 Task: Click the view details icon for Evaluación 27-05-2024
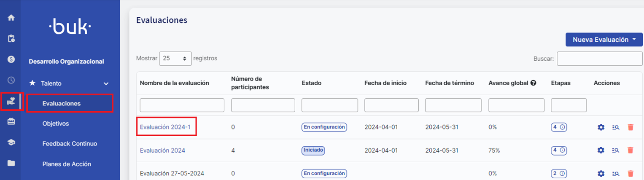[615, 173]
